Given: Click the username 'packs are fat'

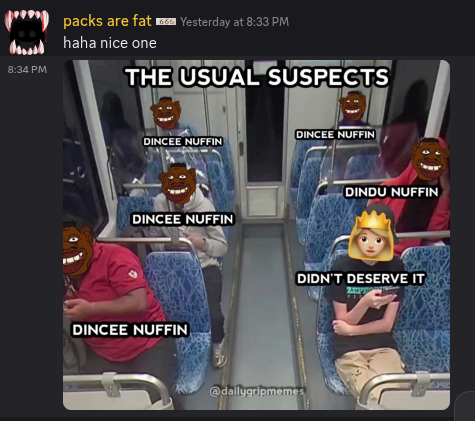Looking at the screenshot, I should click(107, 21).
